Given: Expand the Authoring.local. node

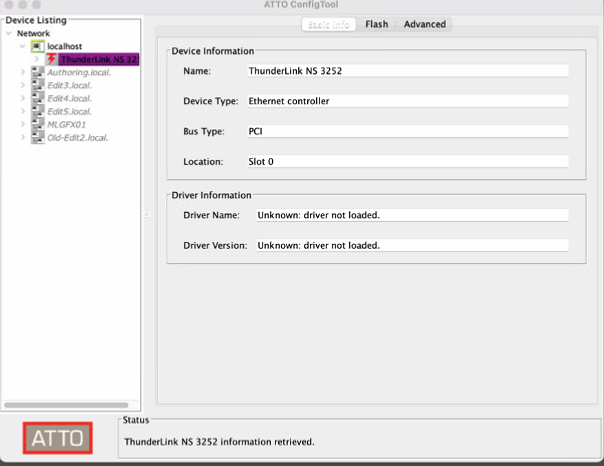Looking at the screenshot, I should pyautogui.click(x=23, y=72).
